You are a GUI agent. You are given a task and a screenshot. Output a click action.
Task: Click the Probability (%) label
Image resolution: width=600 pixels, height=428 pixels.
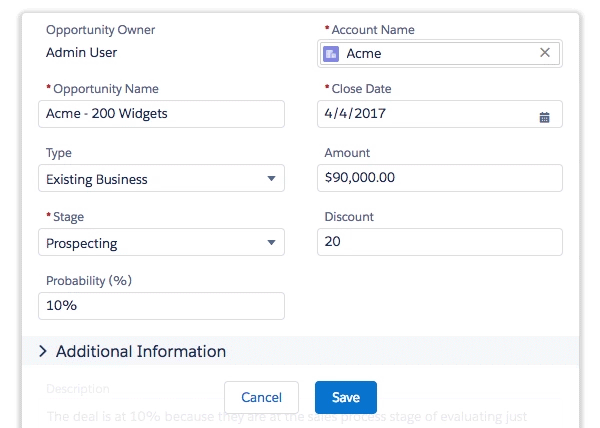89,280
